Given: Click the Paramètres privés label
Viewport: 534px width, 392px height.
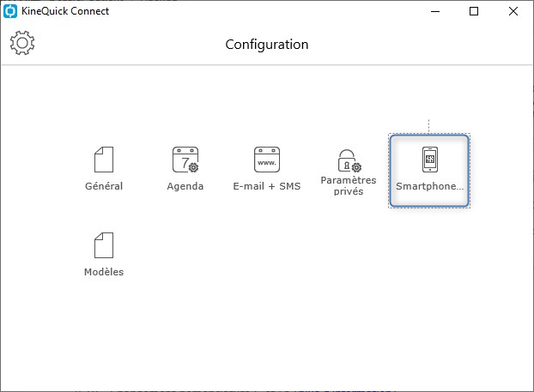Looking at the screenshot, I should [x=349, y=186].
